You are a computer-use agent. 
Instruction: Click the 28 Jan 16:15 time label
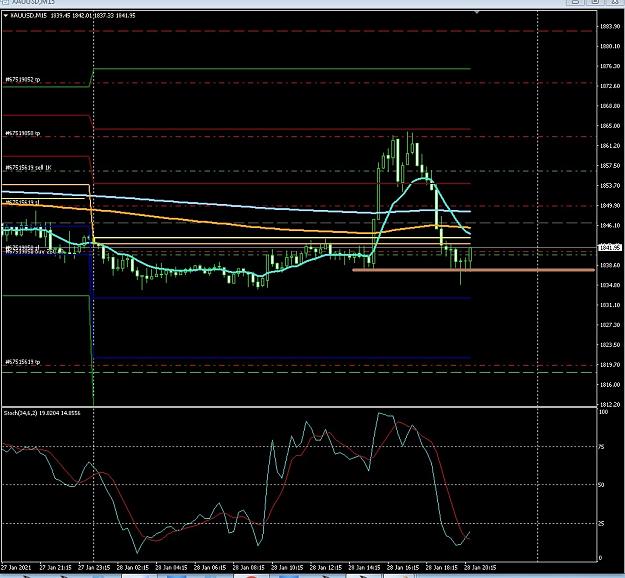(x=403, y=567)
